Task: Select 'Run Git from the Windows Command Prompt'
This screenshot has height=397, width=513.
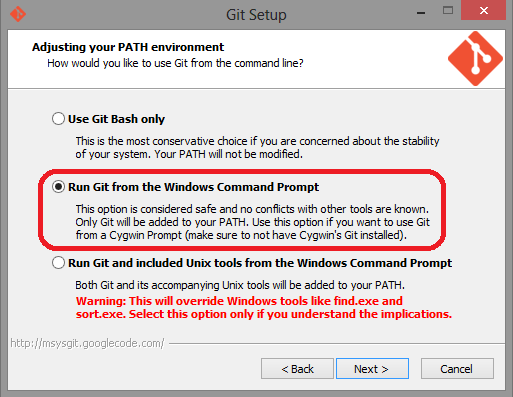Action: pos(58,187)
